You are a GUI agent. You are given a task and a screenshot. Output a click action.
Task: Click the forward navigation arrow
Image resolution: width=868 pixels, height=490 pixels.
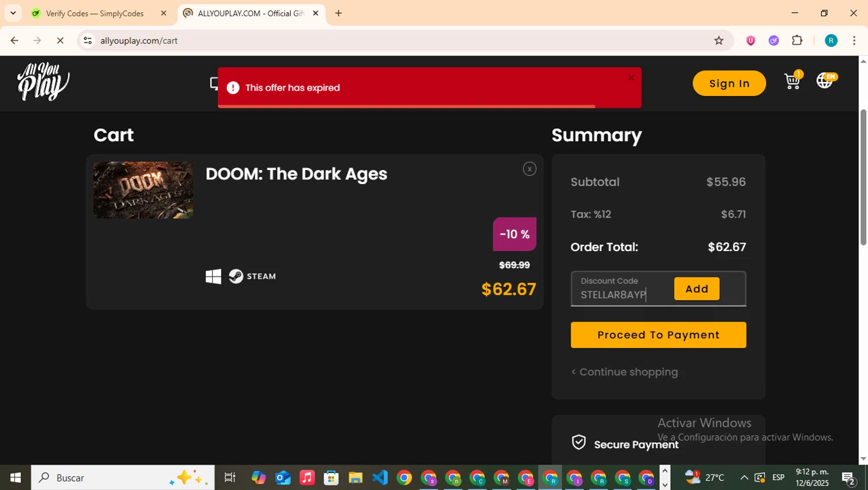point(37,40)
